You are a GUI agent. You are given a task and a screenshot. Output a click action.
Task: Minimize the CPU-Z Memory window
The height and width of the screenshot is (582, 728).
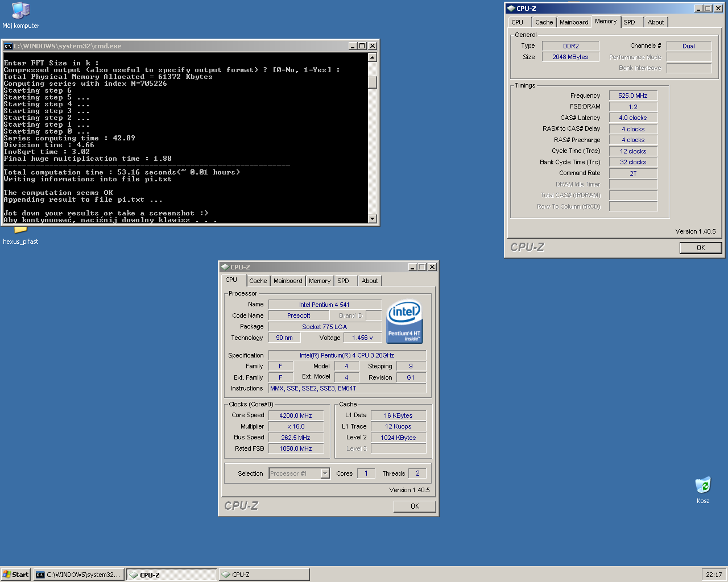(698, 9)
